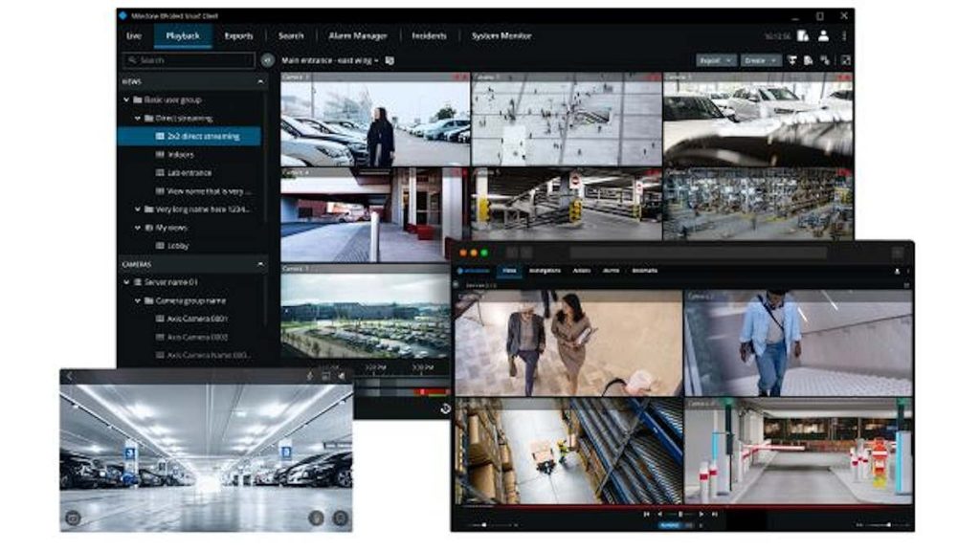This screenshot has width=980, height=551.
Task: Select the parking barrier camera thumbnail
Action: click(x=798, y=449)
